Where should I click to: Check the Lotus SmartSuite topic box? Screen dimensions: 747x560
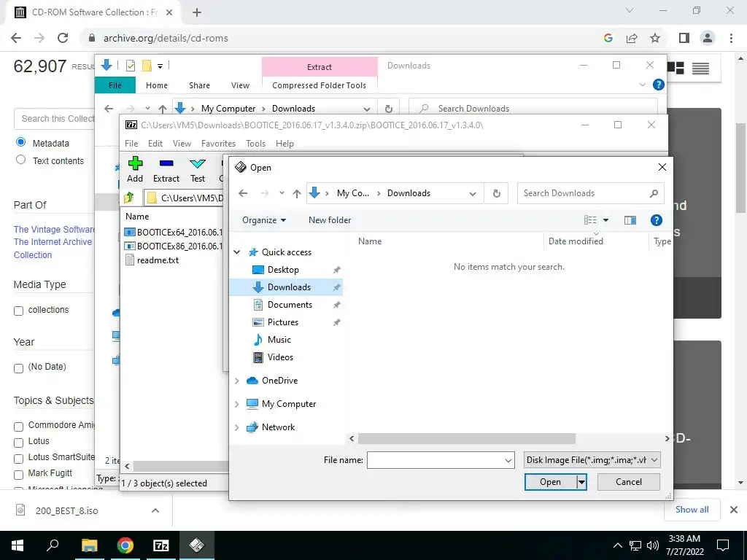pyautogui.click(x=18, y=459)
